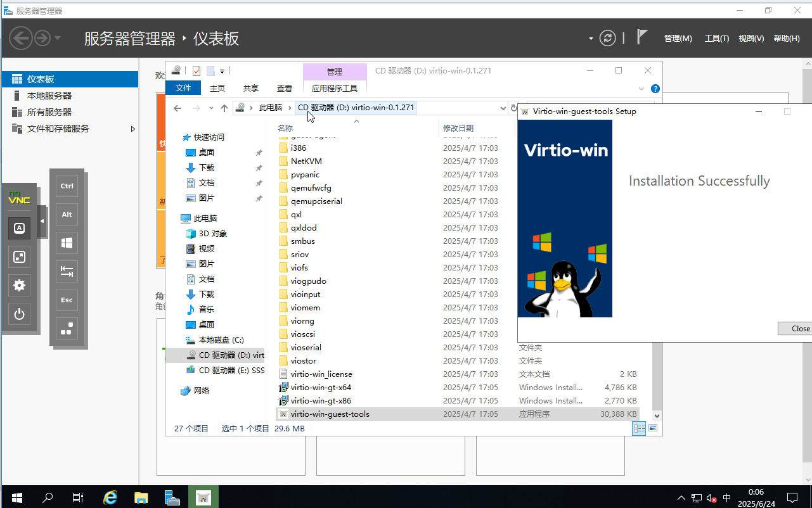Click 此电脑 in the address breadcrumb
The image size is (812, 508).
(x=271, y=108)
